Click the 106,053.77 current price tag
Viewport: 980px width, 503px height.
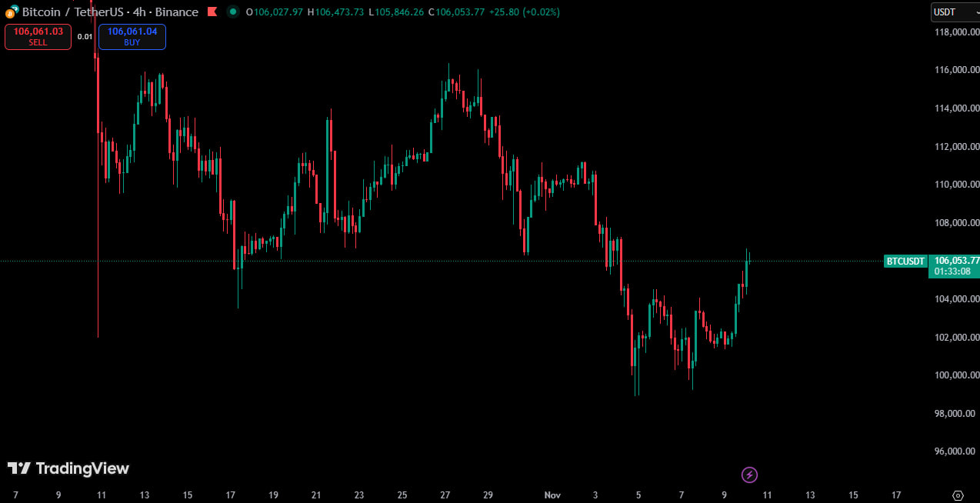click(x=954, y=261)
